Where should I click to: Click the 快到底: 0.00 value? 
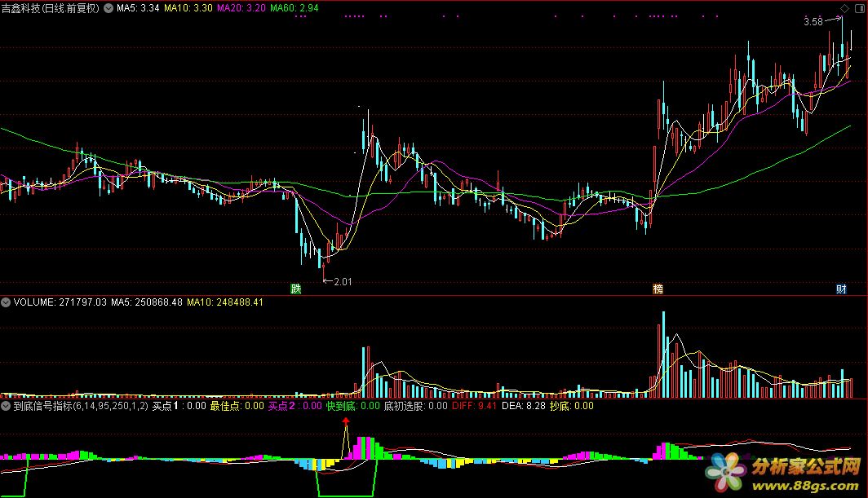[x=353, y=406]
